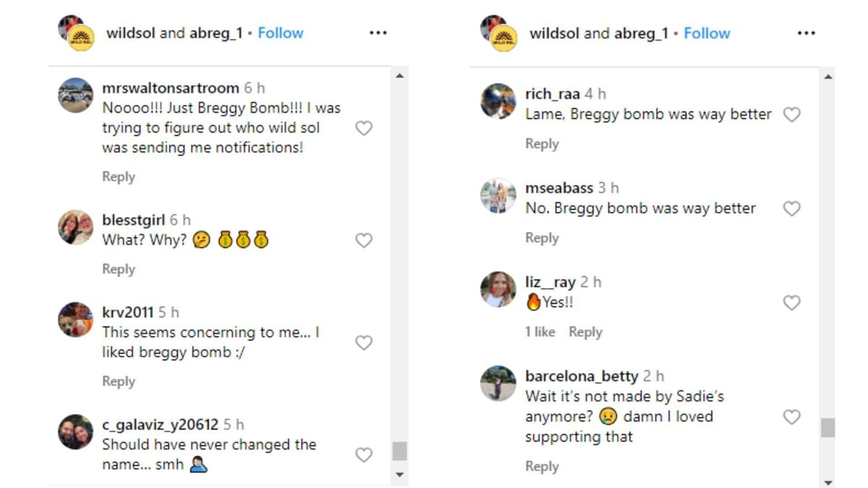View who liked liz__ray's comment via '1 like'
The image size is (868, 488).
[x=540, y=332]
